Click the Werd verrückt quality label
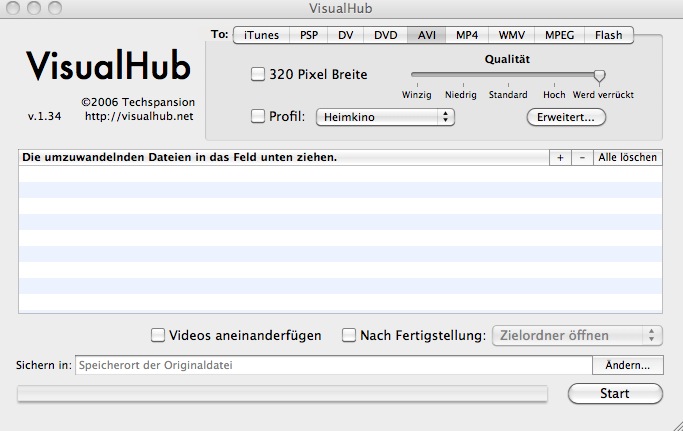683x431 pixels. [603, 95]
